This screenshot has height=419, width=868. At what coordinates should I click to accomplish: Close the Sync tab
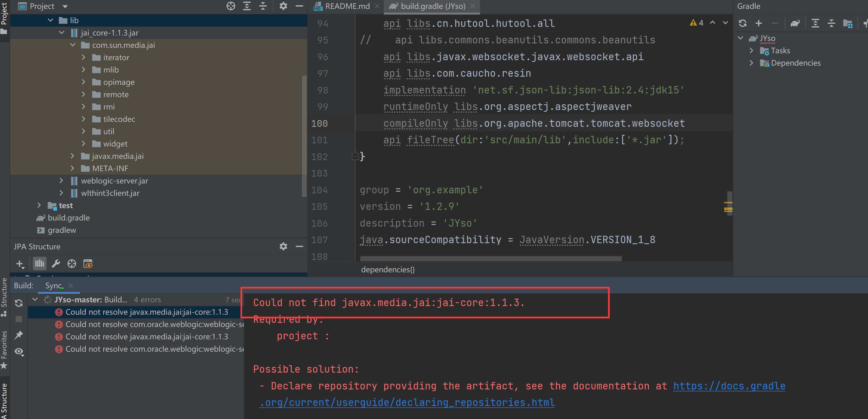pos(71,286)
